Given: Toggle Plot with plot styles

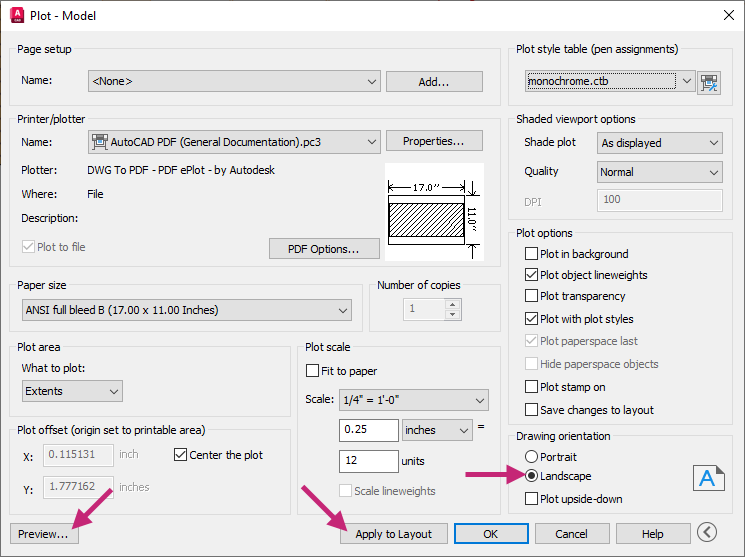Looking at the screenshot, I should (x=531, y=318).
